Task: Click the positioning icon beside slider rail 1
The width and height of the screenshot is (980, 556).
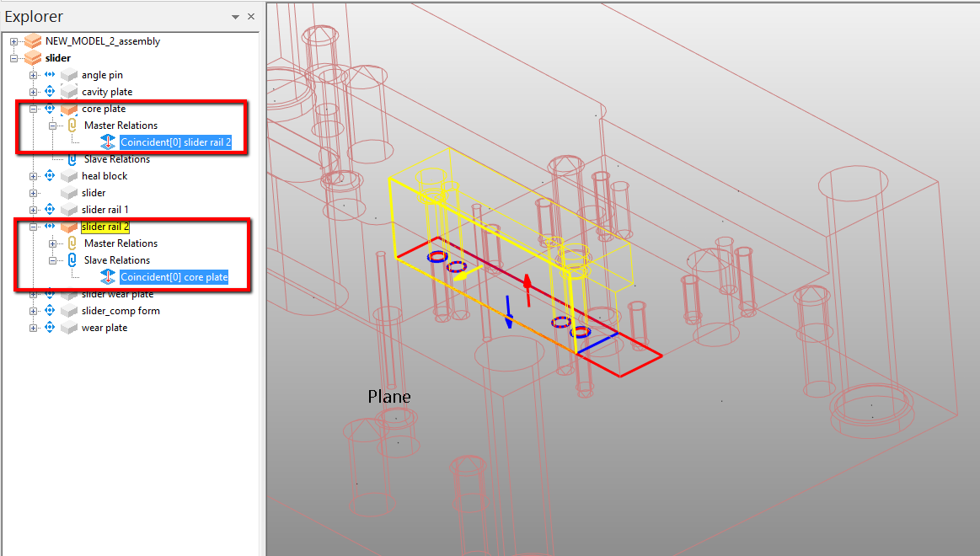Action: [49, 209]
